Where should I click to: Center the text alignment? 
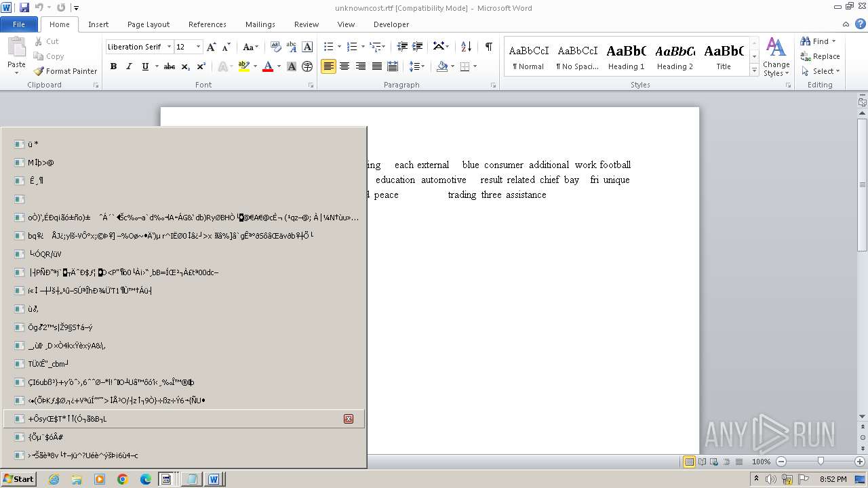click(x=344, y=66)
